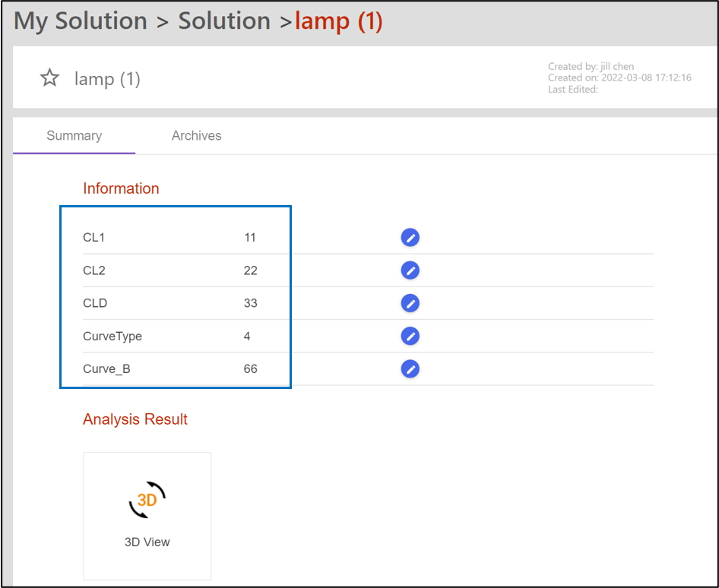Edit the CL1 value pencil icon
The width and height of the screenshot is (719, 588).
tap(410, 237)
